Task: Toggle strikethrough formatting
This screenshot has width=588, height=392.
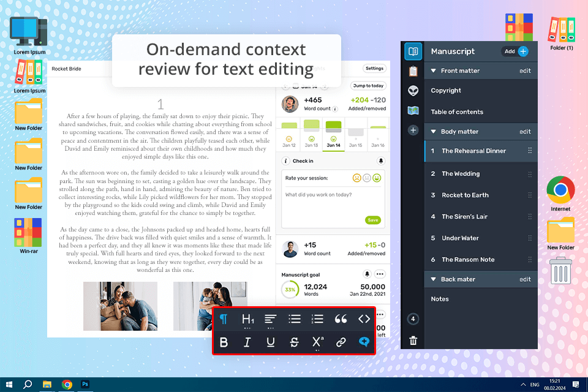Action: pyautogui.click(x=295, y=342)
